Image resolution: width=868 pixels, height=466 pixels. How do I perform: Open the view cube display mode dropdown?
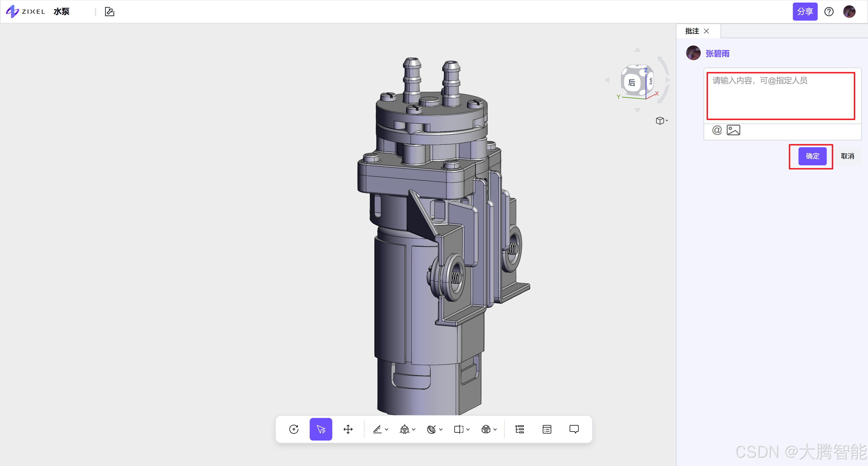662,121
